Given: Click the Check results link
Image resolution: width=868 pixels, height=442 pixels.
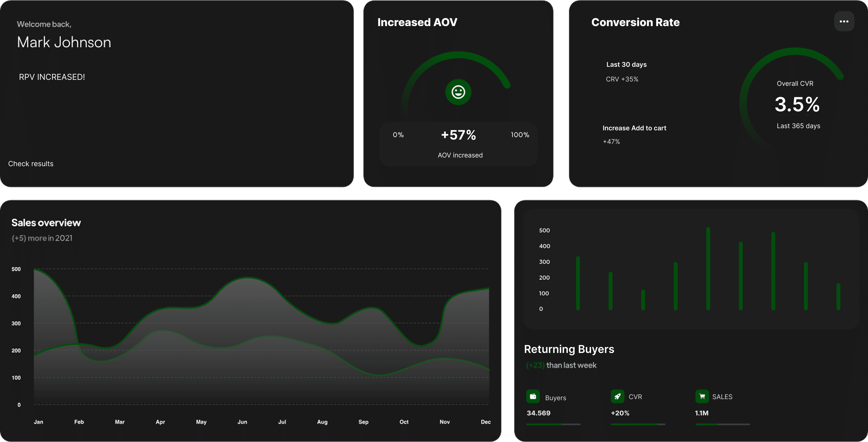Looking at the screenshot, I should (x=31, y=164).
